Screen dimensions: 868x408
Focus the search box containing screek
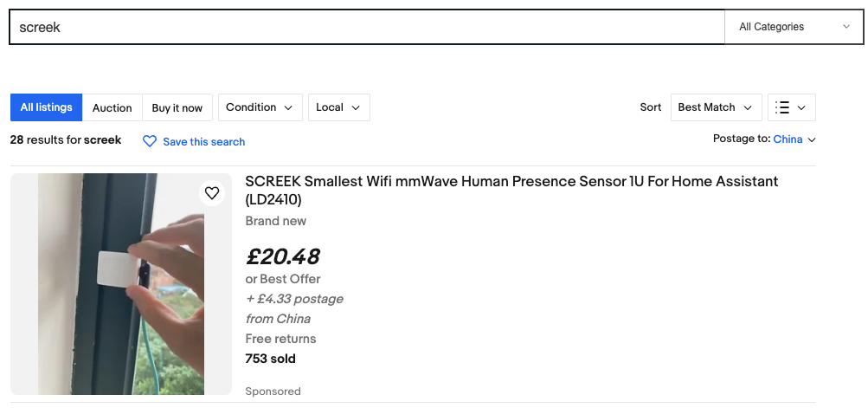point(367,27)
